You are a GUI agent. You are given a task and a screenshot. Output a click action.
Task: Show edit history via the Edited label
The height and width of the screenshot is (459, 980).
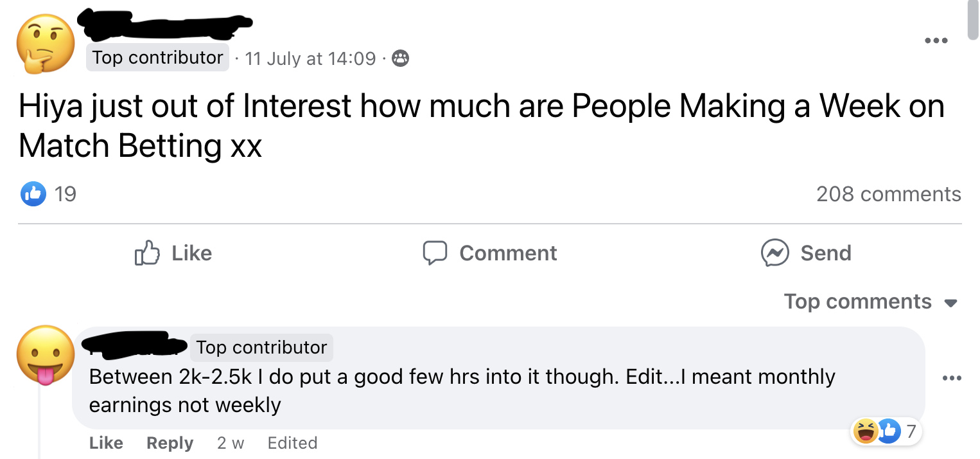tap(292, 443)
